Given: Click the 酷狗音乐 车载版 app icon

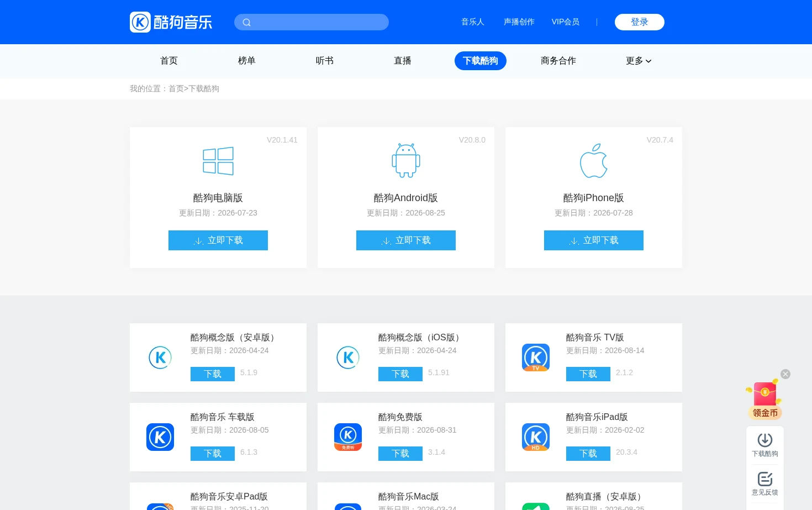Looking at the screenshot, I should tap(160, 437).
